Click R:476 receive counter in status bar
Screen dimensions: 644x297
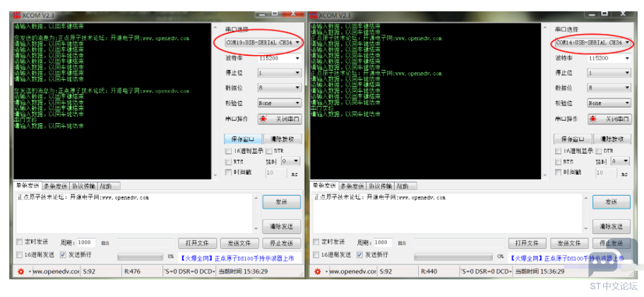(133, 272)
